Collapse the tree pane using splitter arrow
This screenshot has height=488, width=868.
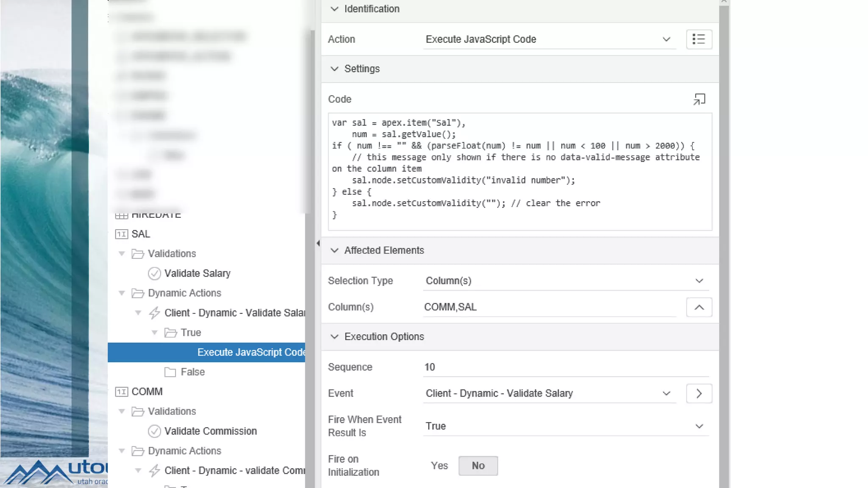[318, 243]
